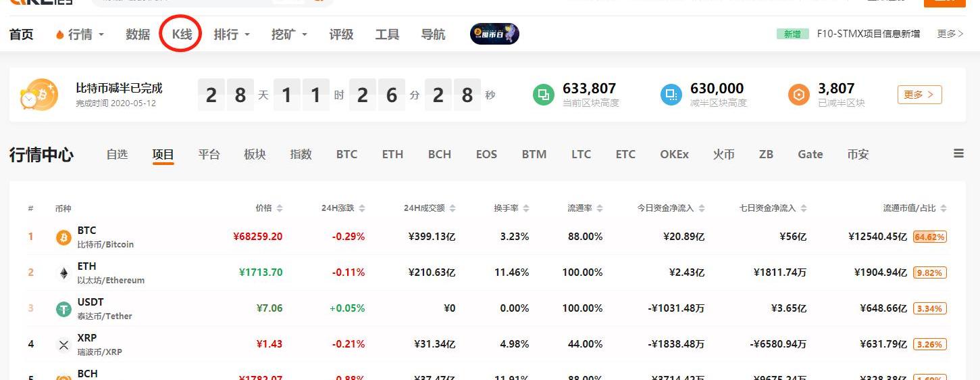Viewport: 980px width, 380px height.
Task: Open the hamburger list menu icon
Action: point(958,154)
